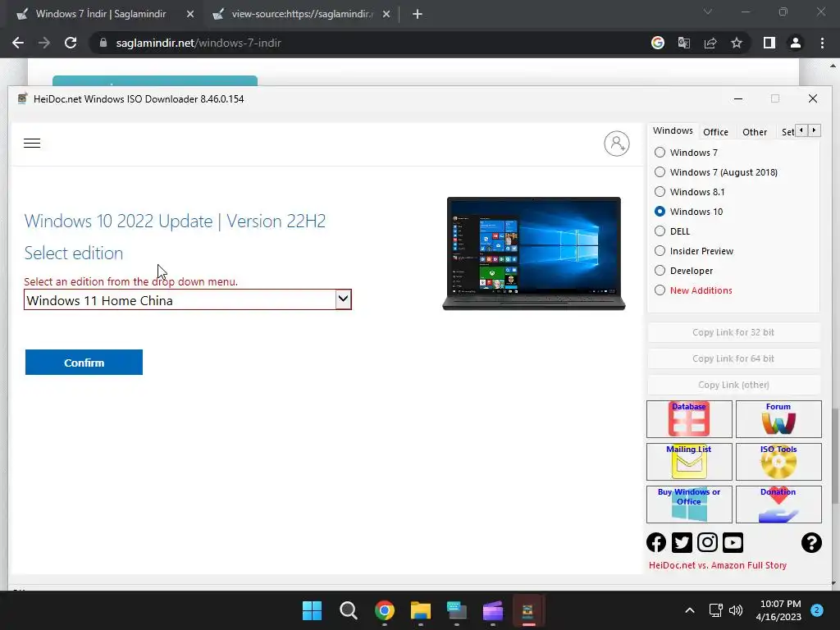Click the Google Translate icon in address bar
Image resolution: width=840 pixels, height=630 pixels.
pos(683,43)
